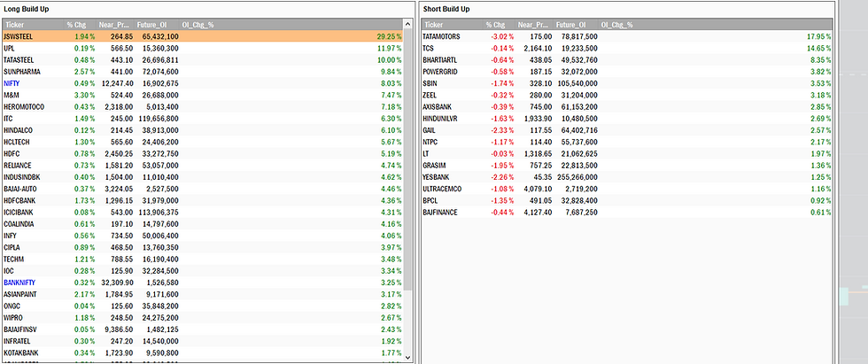Open the NIFTY index row
This screenshot has width=868, height=364.
pos(203,83)
